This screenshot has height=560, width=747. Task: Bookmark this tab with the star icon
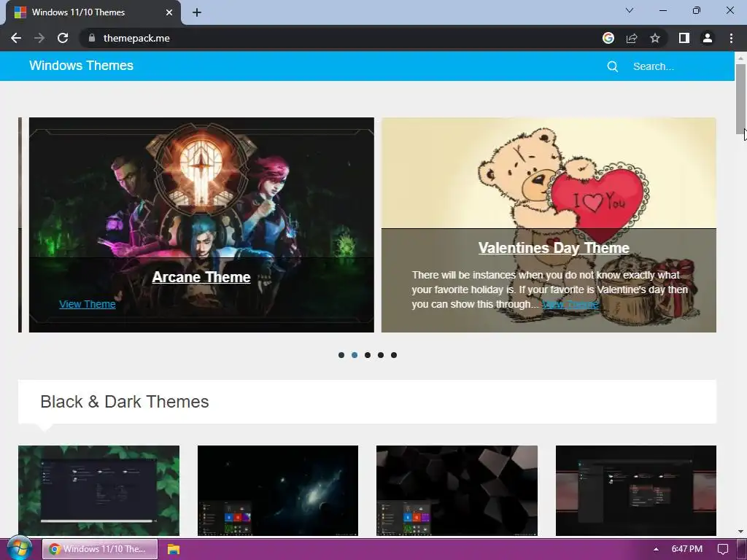tap(655, 38)
